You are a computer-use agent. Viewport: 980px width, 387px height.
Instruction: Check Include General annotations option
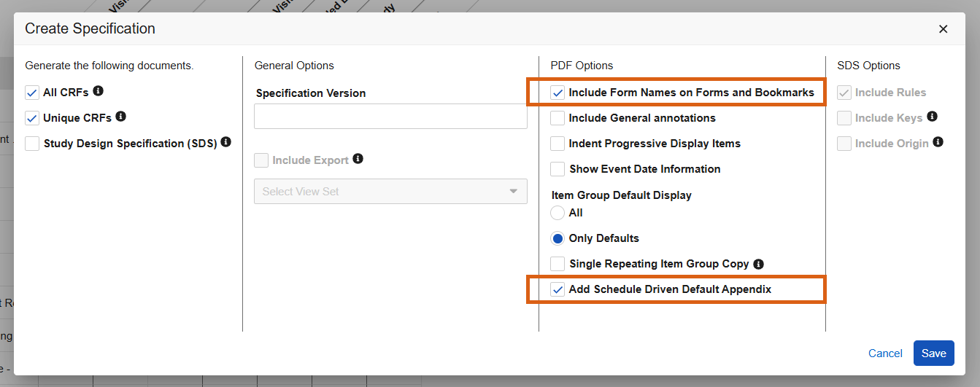click(x=557, y=118)
